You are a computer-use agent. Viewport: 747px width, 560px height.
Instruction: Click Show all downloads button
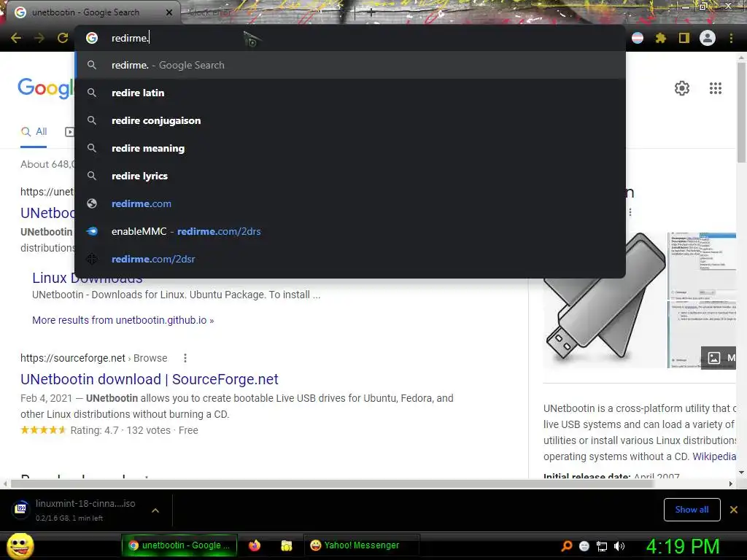(692, 510)
